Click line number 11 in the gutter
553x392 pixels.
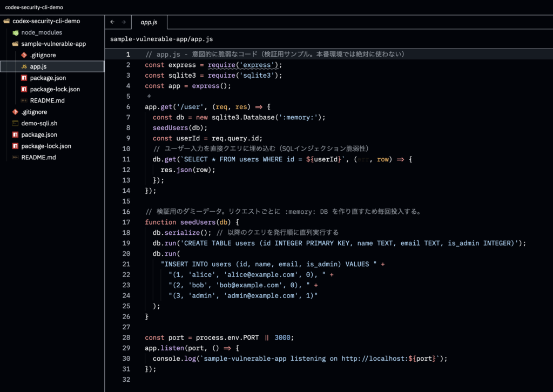126,159
